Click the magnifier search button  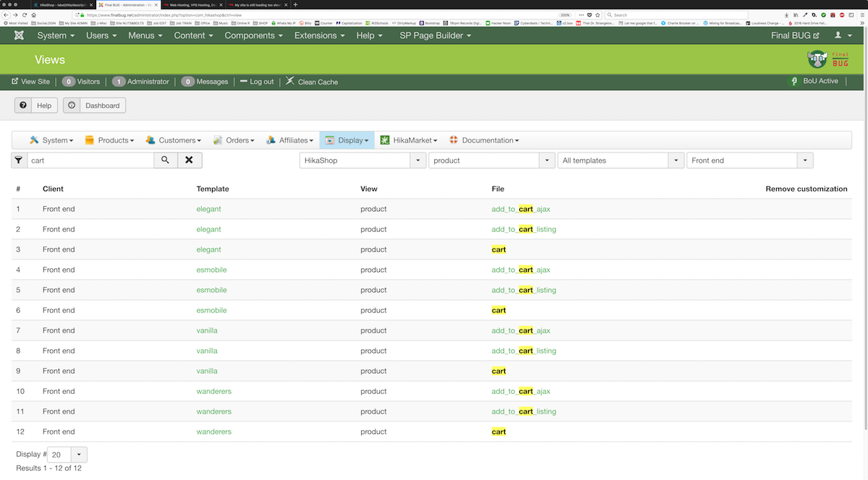pyautogui.click(x=165, y=160)
